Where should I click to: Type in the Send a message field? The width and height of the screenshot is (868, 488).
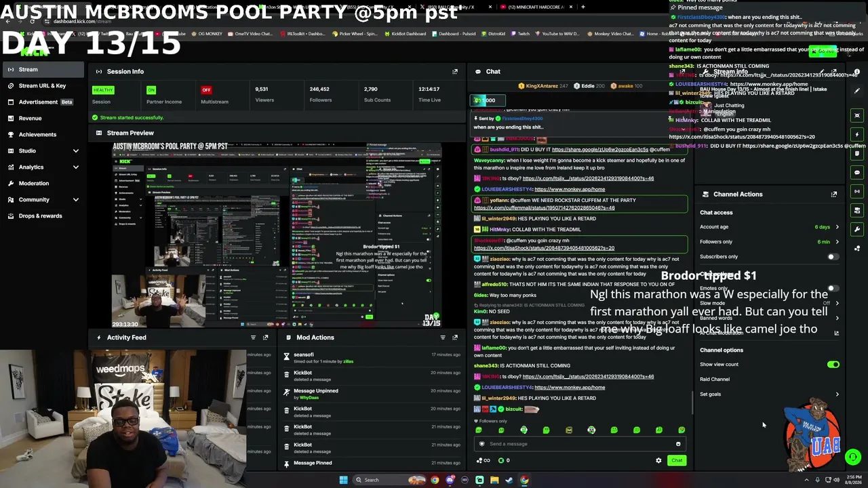pyautogui.click(x=580, y=444)
